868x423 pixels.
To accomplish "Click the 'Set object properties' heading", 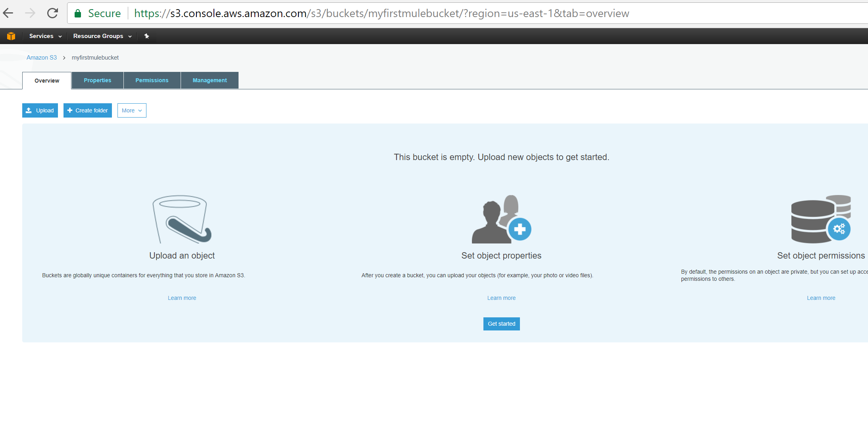I will click(501, 256).
